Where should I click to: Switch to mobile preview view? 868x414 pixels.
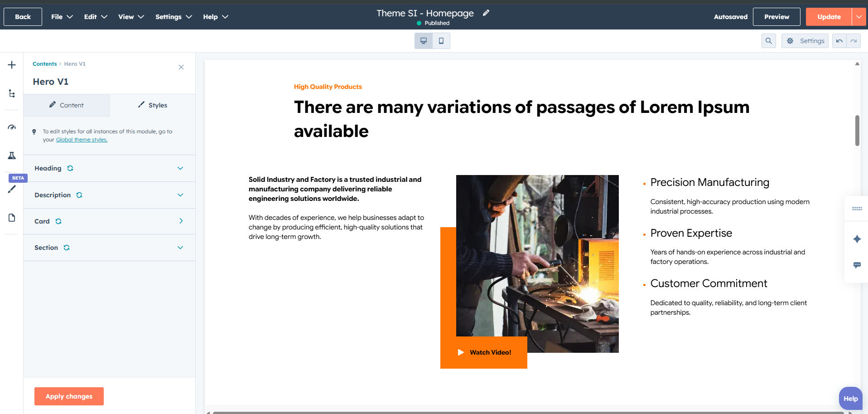(x=441, y=41)
